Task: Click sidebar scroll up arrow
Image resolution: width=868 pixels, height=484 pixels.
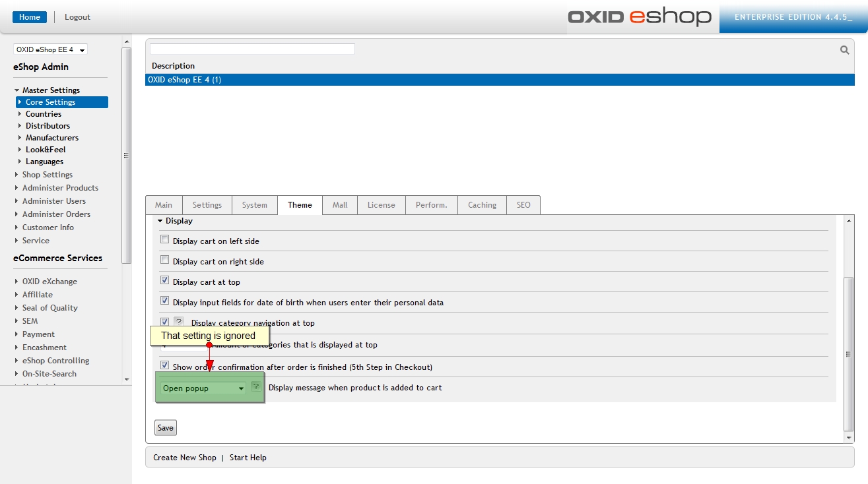Action: [x=127, y=42]
